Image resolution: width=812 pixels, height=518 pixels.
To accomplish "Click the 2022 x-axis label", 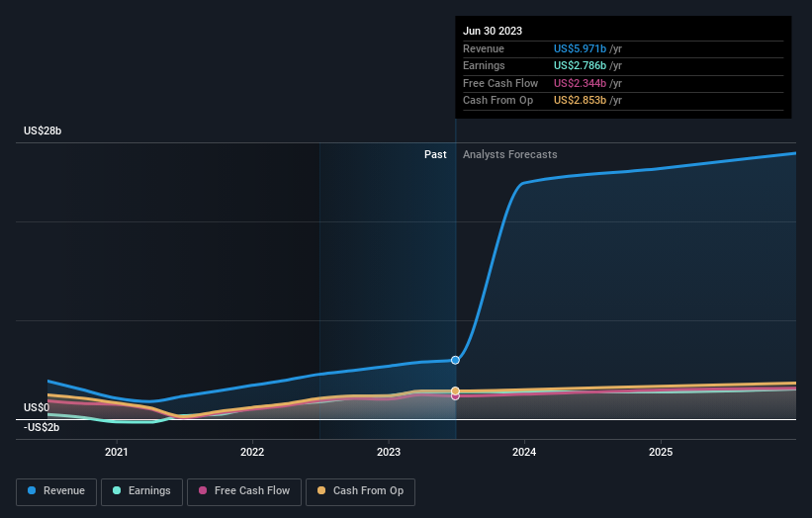I will point(252,452).
